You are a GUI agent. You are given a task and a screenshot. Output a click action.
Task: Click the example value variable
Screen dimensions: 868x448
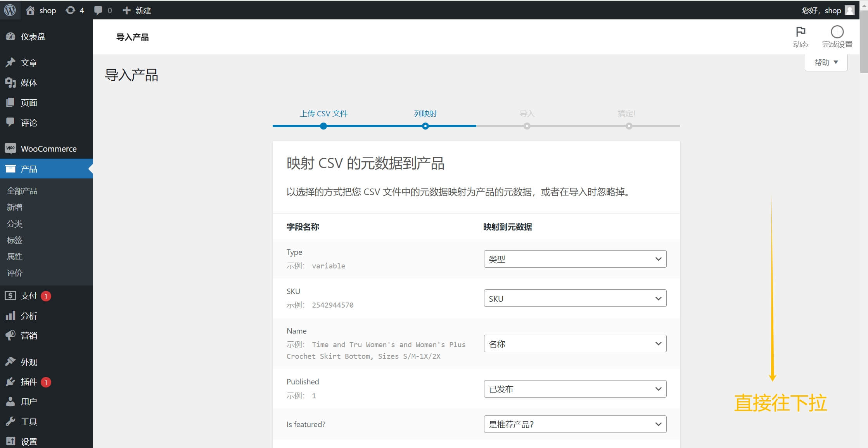329,266
